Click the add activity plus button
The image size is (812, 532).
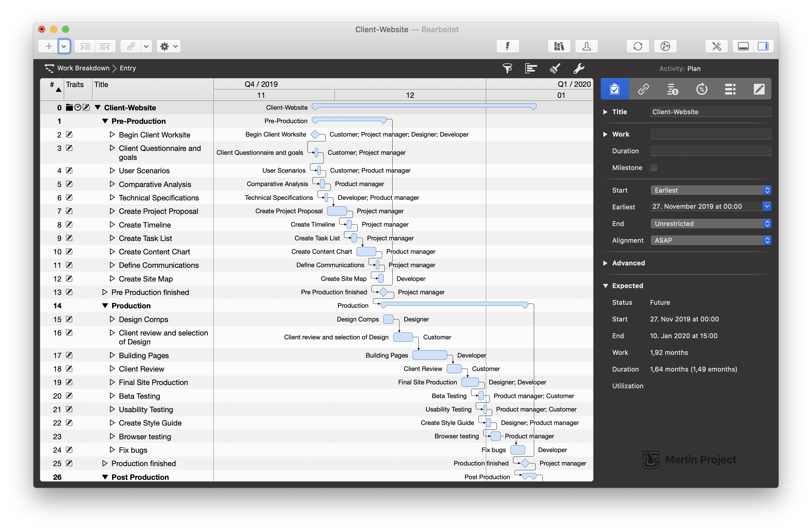point(49,46)
